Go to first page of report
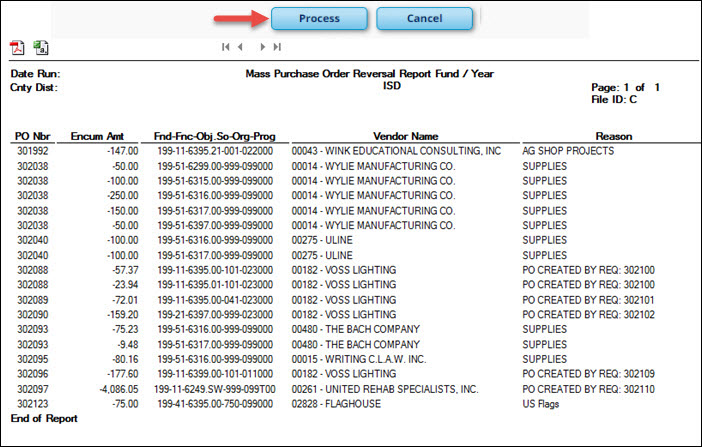Viewport: 702px width, 447px height. [226, 47]
